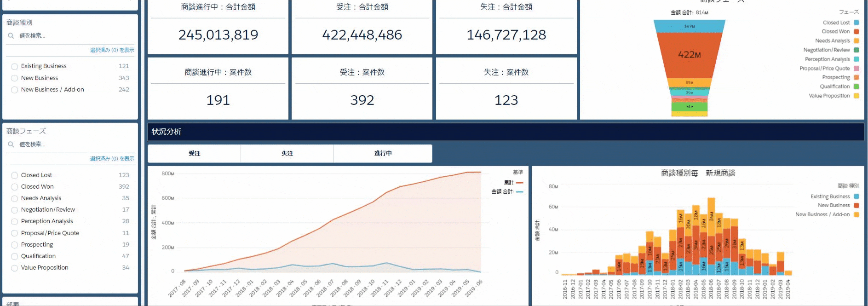Switch to 受注 tab
The width and height of the screenshot is (868, 306).
pyautogui.click(x=194, y=153)
